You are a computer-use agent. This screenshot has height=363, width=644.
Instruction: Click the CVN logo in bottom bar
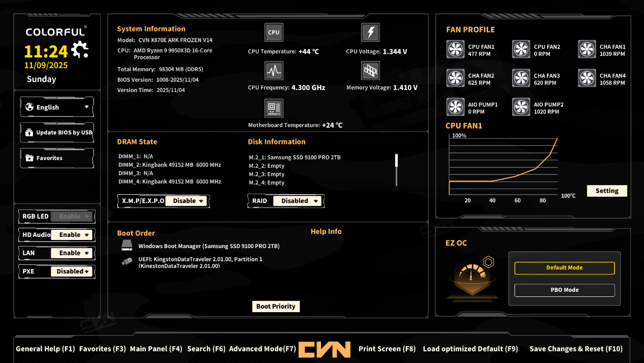click(324, 349)
